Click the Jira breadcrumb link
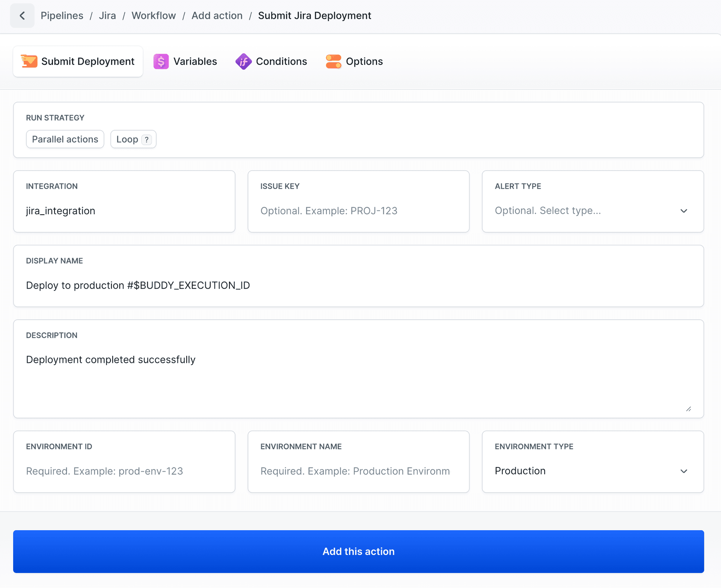This screenshot has width=721, height=588. pyautogui.click(x=107, y=15)
